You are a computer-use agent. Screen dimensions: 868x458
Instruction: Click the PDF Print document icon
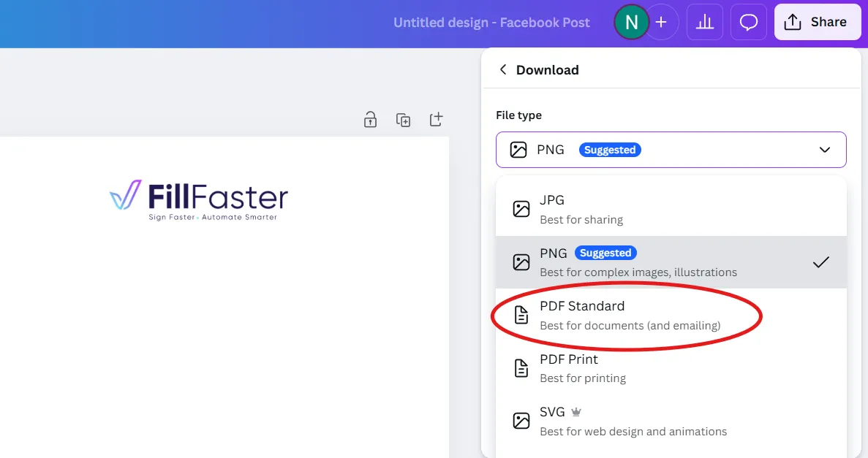coord(521,368)
